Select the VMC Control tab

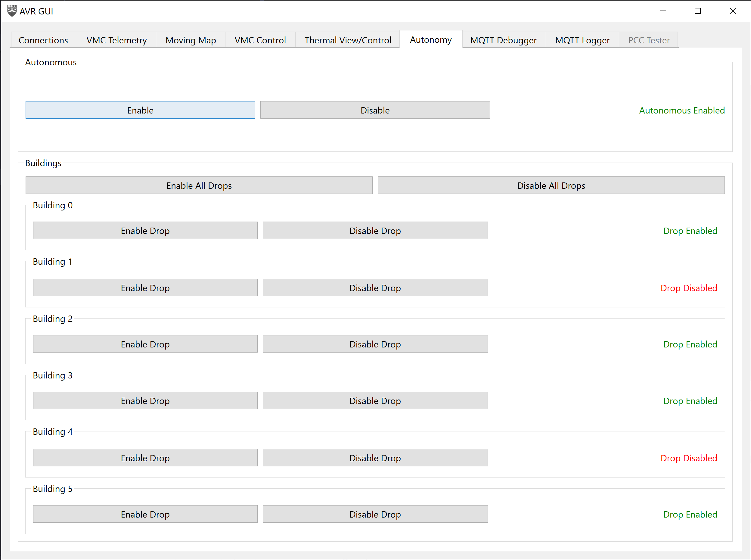[260, 40]
